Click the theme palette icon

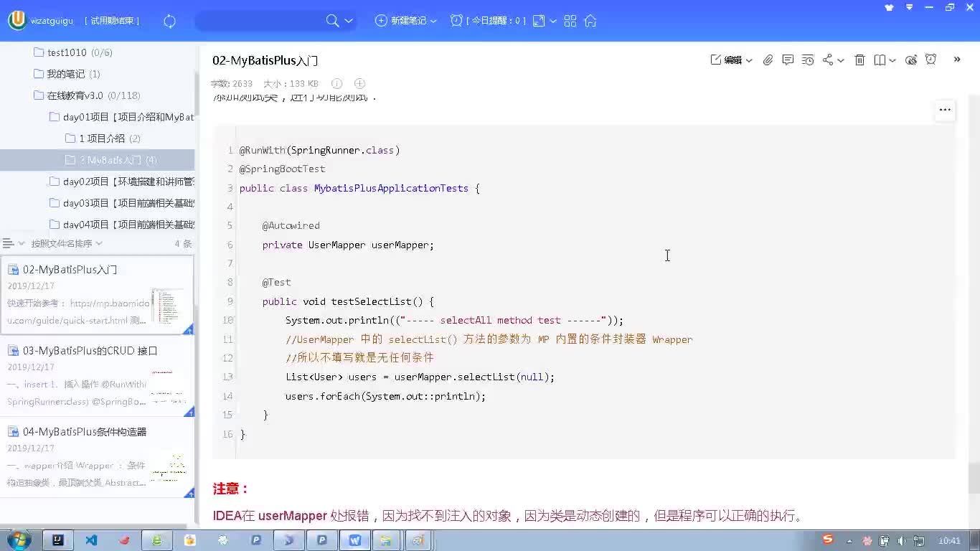(911, 60)
